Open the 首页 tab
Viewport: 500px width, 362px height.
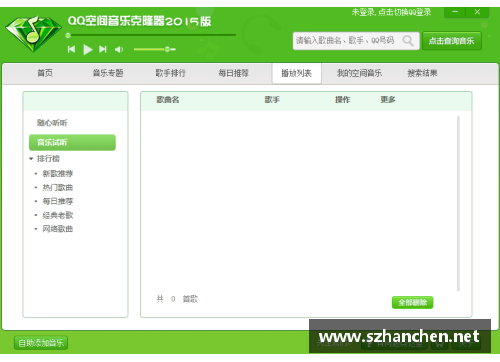click(45, 73)
